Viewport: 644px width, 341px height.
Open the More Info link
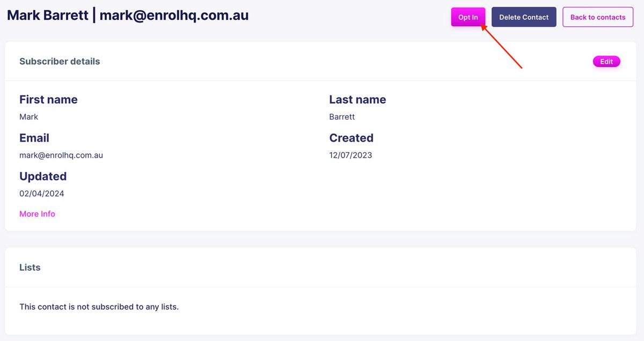tap(37, 214)
